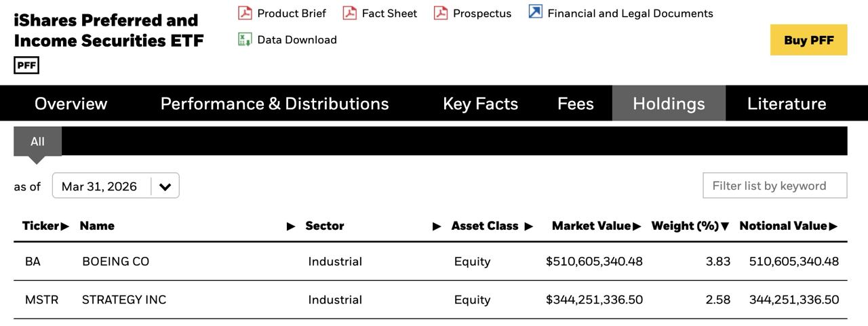
Task: Sort holdings by Name column
Action: [x=97, y=226]
